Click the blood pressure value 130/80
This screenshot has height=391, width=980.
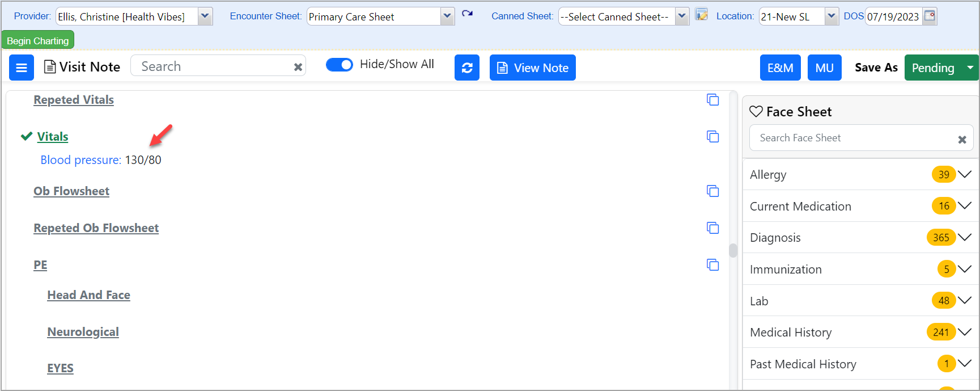tap(143, 160)
